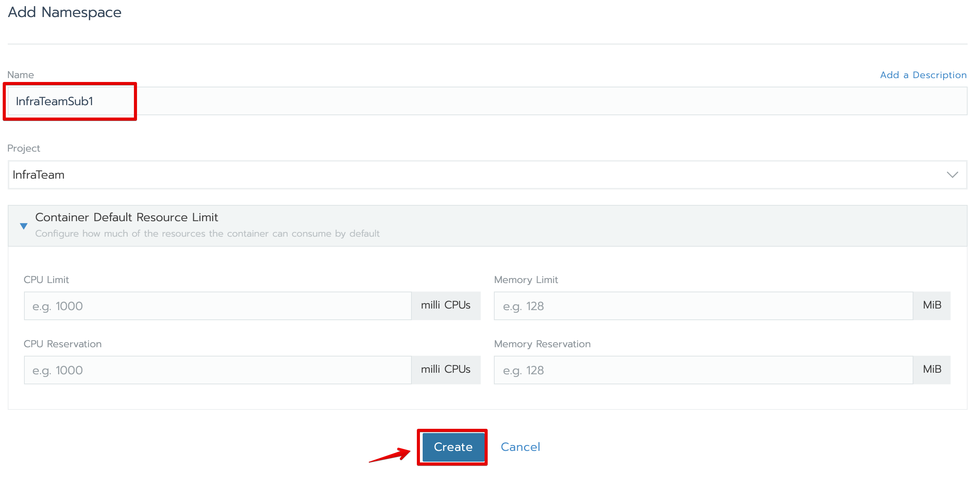Open the Add a Description link
This screenshot has width=980, height=481.
(923, 75)
